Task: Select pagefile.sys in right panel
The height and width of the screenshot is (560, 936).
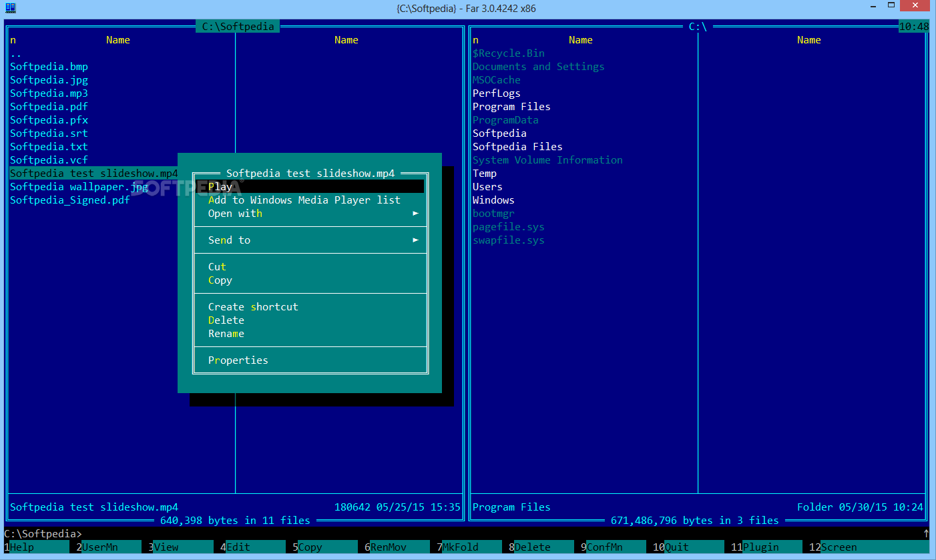Action: [509, 227]
